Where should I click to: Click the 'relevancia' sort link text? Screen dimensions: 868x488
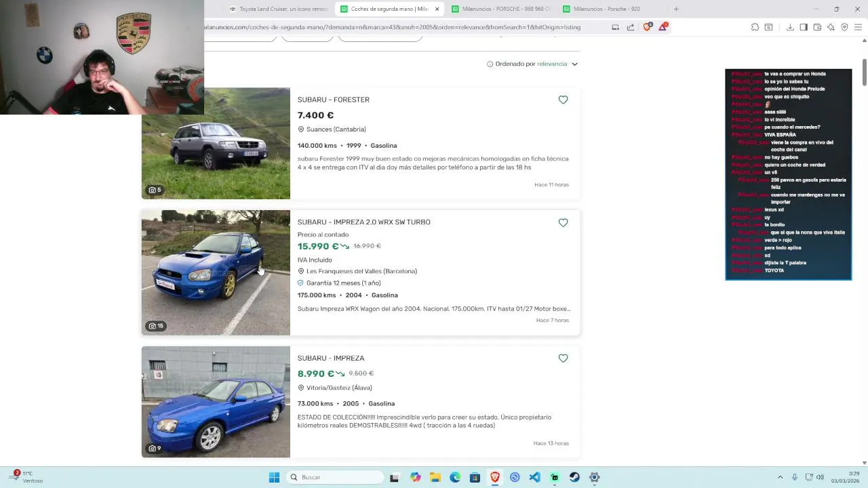tap(552, 64)
